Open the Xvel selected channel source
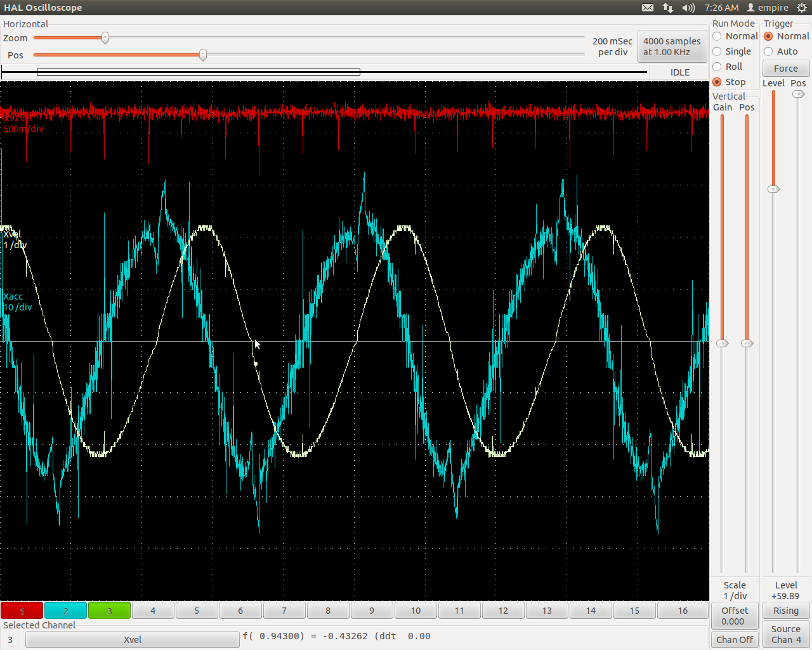The height and width of the screenshot is (650, 812). [x=132, y=640]
